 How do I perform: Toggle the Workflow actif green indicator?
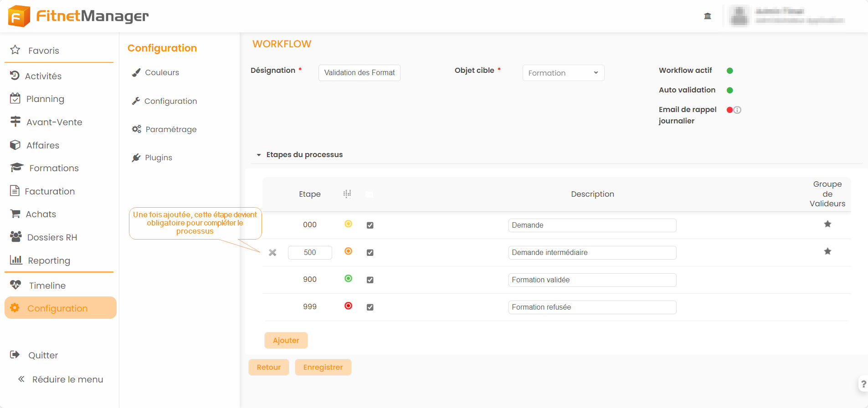(x=729, y=71)
